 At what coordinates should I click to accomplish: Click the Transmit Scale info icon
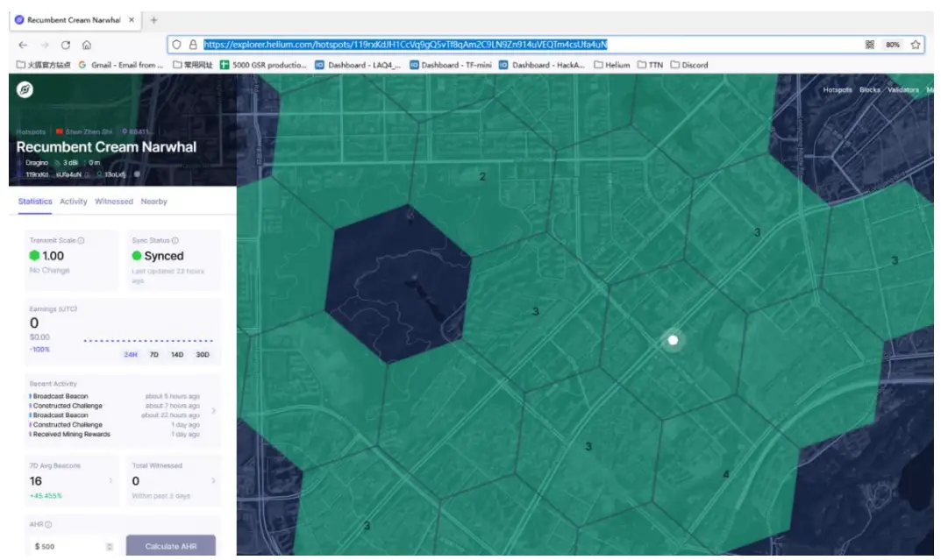tap(82, 240)
